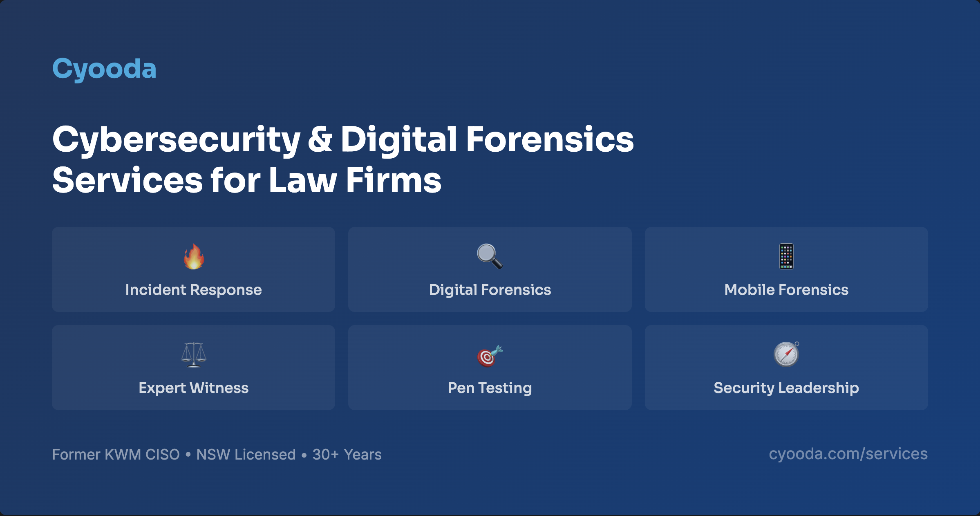Select the Digital Forensics label
The width and height of the screenshot is (980, 516).
point(490,290)
